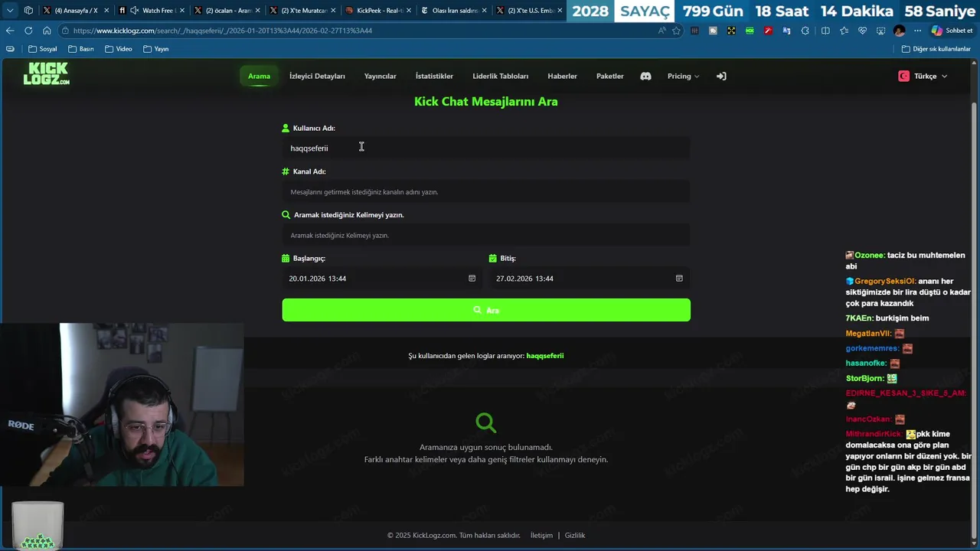Open the Türkçe language dropdown
Image resolution: width=980 pixels, height=551 pixels.
[x=923, y=76]
